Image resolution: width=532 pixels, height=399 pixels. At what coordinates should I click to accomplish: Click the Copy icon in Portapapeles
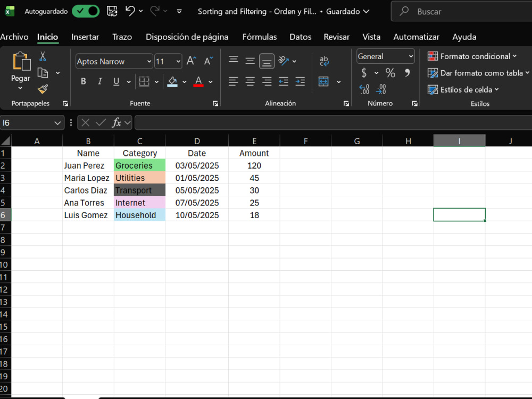click(43, 73)
